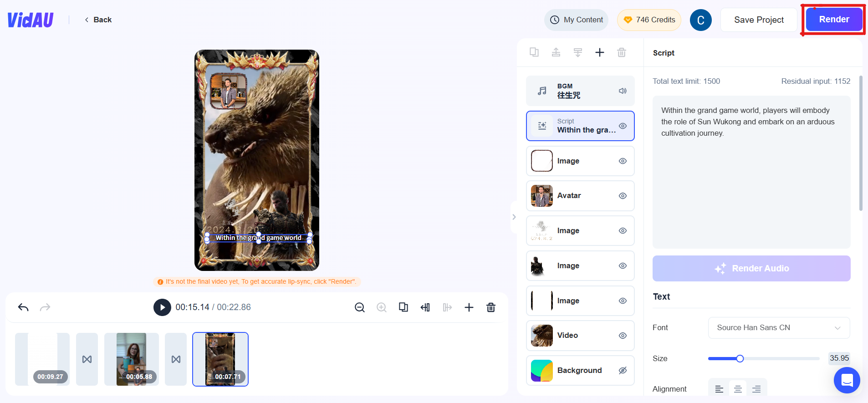Image resolution: width=868 pixels, height=403 pixels.
Task: Redo the last action
Action: coord(45,307)
